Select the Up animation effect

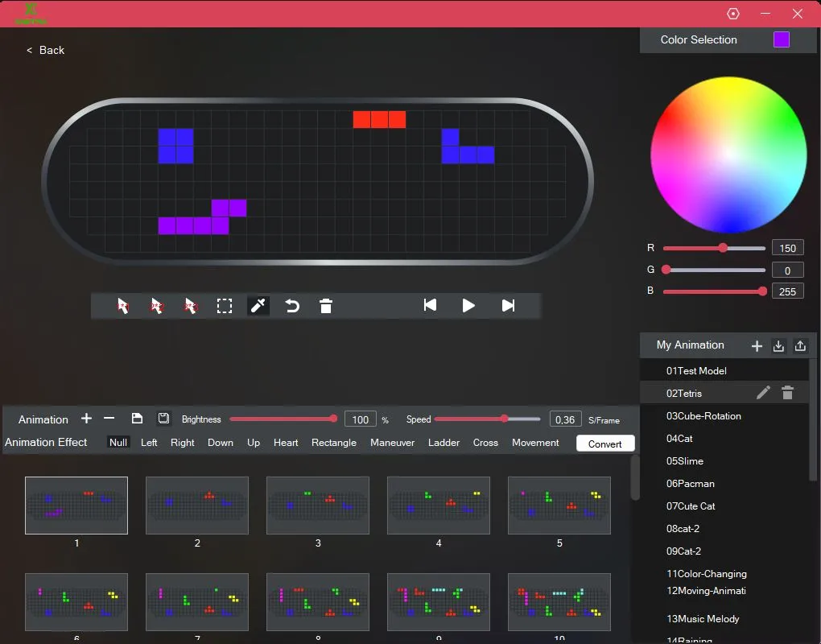[254, 443]
